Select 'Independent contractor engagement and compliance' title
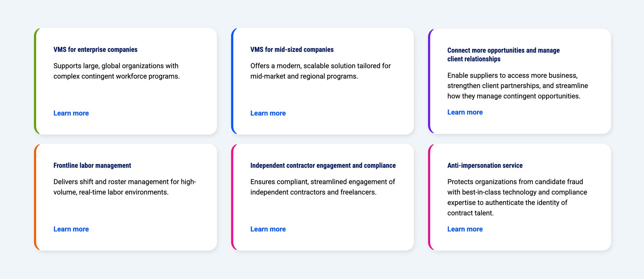 323,165
